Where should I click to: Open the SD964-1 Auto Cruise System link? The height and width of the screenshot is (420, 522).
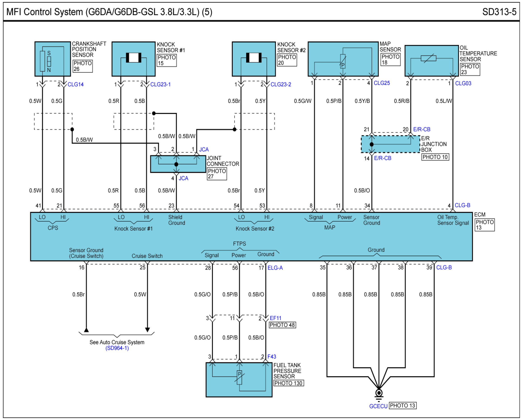pos(117,348)
